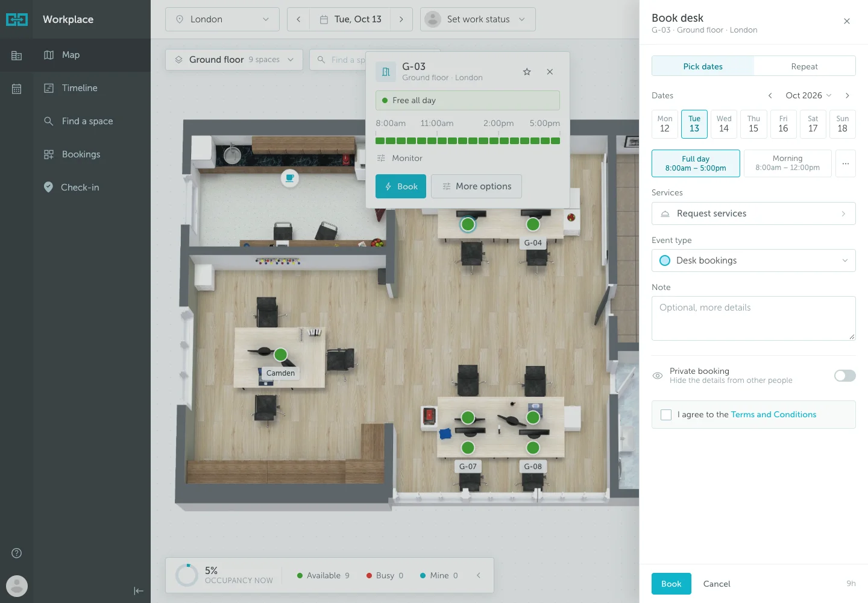This screenshot has height=603, width=868.
Task: Click Book button in G-03 popup
Action: [401, 186]
